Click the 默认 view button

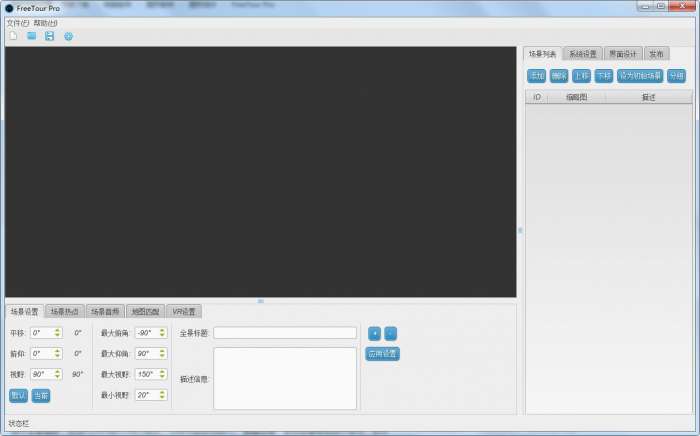click(18, 395)
